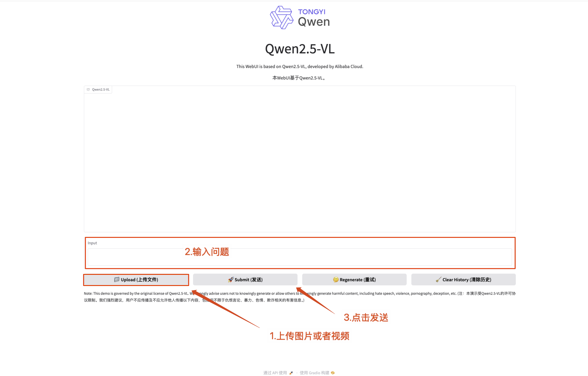Click the Qwen2.5-VL page heading
The height and width of the screenshot is (376, 588).
300,49
